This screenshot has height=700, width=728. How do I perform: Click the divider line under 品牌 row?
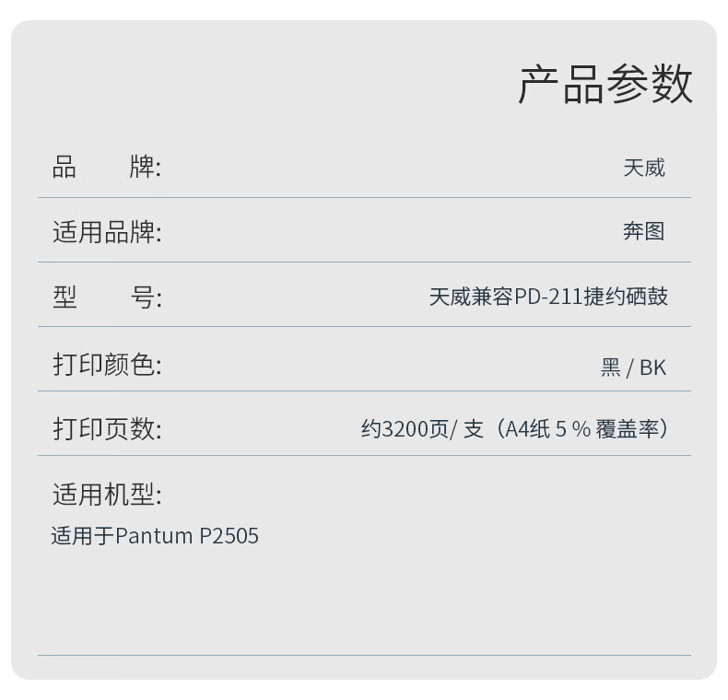pyautogui.click(x=364, y=198)
